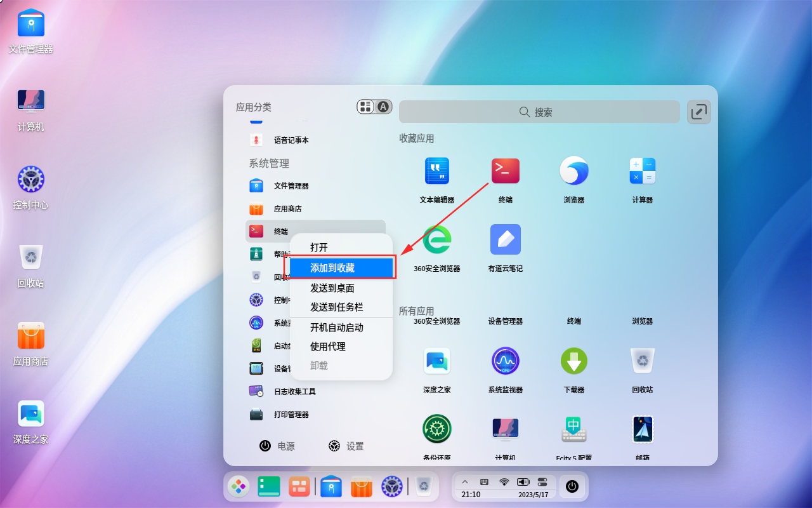Open 设置 at the launcher bottom
This screenshot has width=812, height=508.
346,446
